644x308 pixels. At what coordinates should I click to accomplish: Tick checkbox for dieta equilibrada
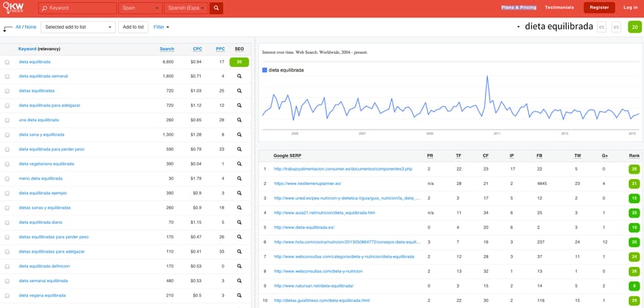7,62
